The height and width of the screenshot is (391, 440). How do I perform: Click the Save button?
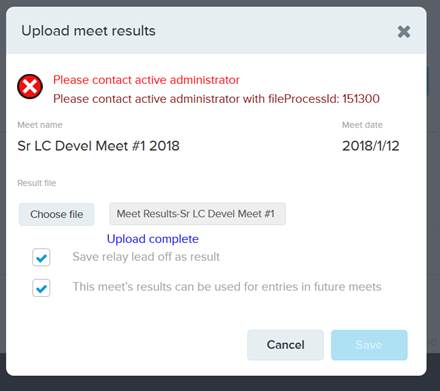point(369,345)
